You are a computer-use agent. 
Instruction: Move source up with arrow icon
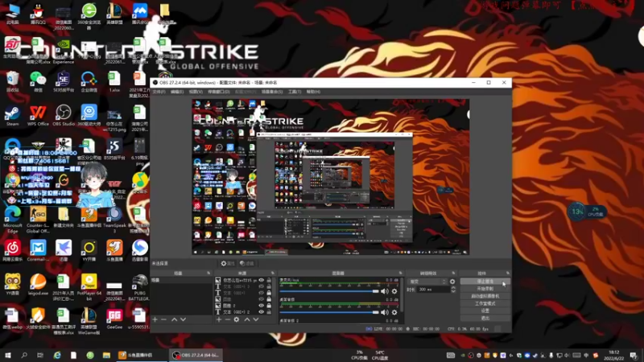pos(247,319)
